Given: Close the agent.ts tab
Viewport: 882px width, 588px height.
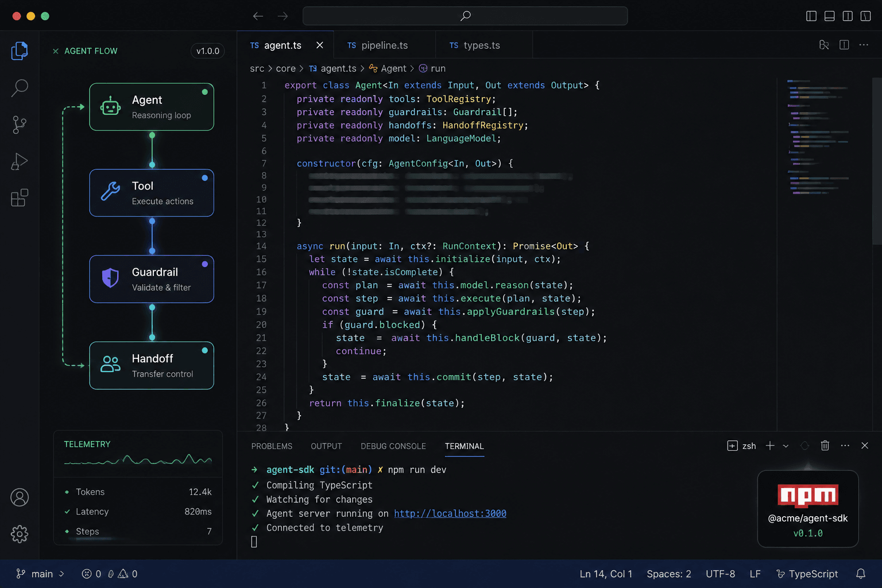Looking at the screenshot, I should pos(320,45).
